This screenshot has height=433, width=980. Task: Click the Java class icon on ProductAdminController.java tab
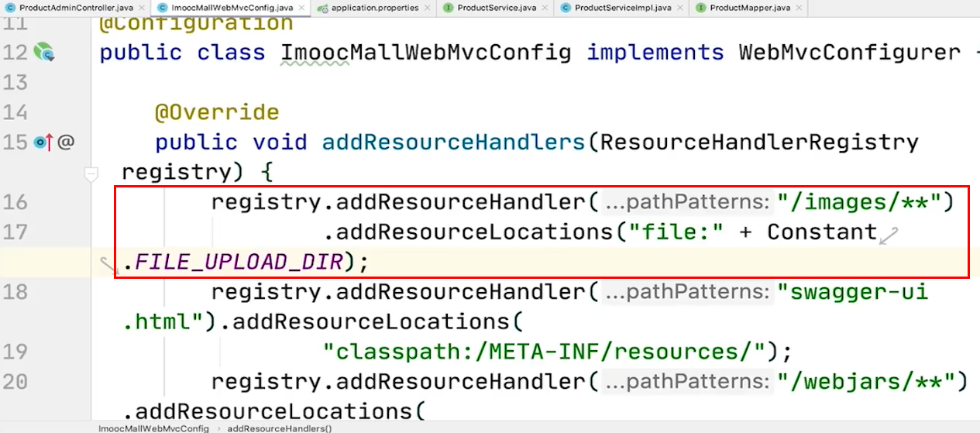tap(12, 8)
